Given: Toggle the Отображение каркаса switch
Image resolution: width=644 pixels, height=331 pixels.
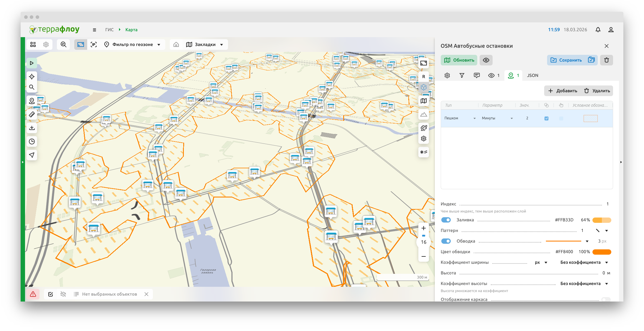Looking at the screenshot, I should click(x=606, y=299).
